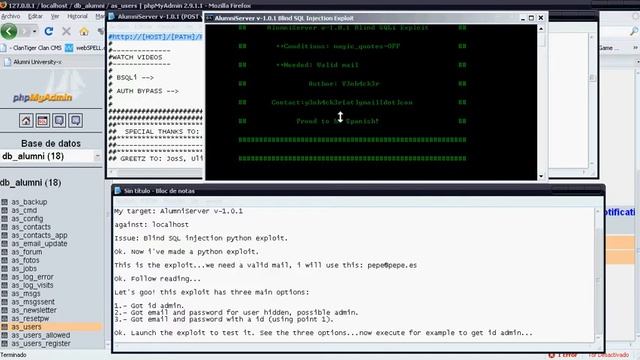The width and height of the screenshot is (640, 360).
Task: Click the table icon beside as_users
Action: (4, 327)
